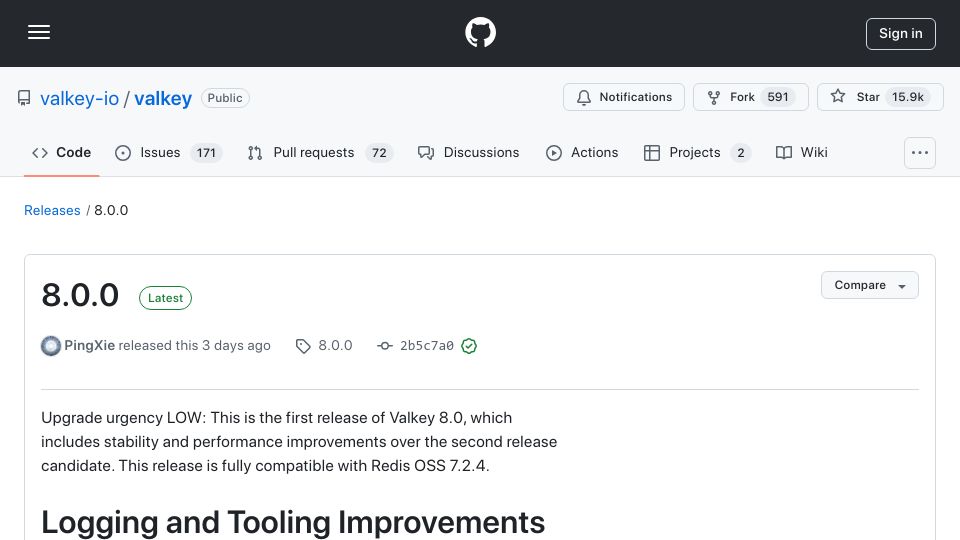Open the Wiki tab
Screen dimensions: 960x540
(801, 152)
